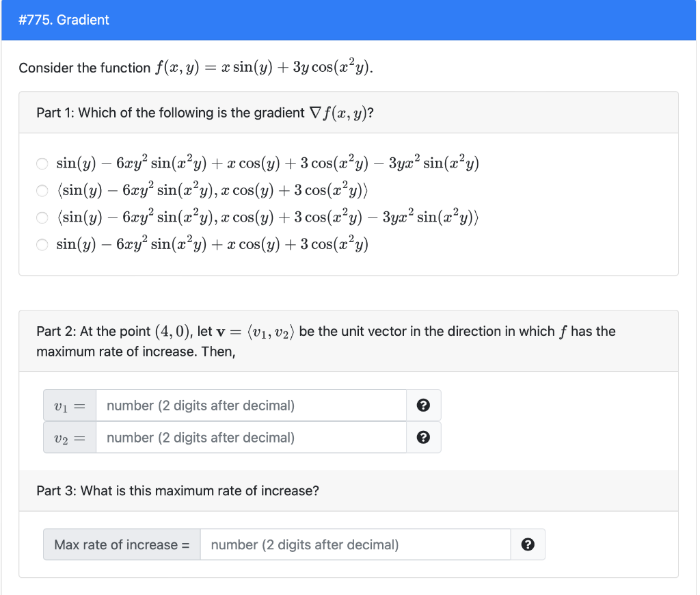Click the v2 = label addon
The height and width of the screenshot is (595, 700).
(70, 437)
